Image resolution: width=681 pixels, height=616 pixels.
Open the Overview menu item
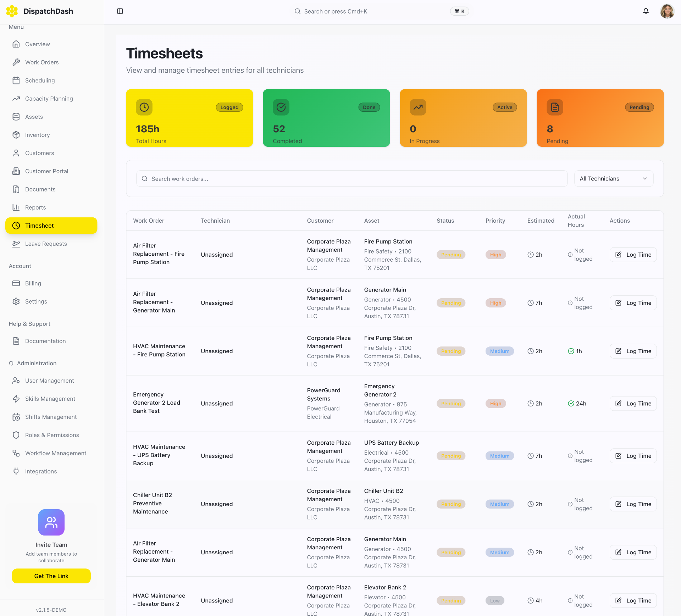click(x=51, y=44)
